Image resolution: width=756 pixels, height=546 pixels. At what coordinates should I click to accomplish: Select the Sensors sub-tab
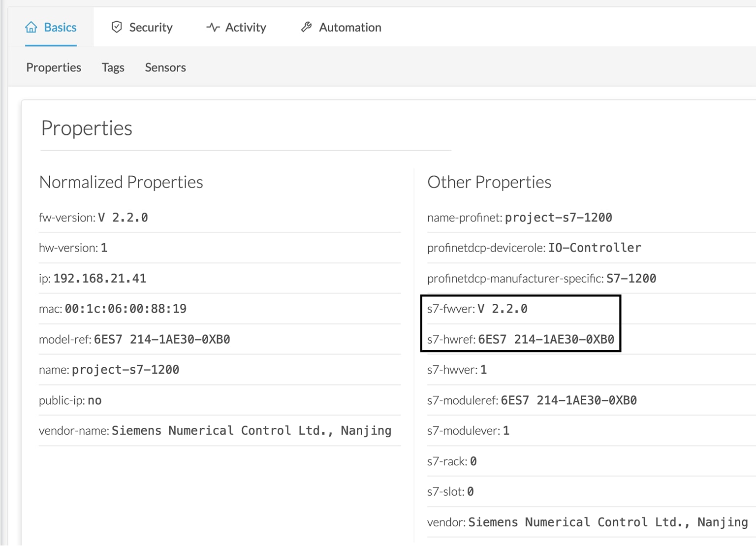[x=165, y=67]
